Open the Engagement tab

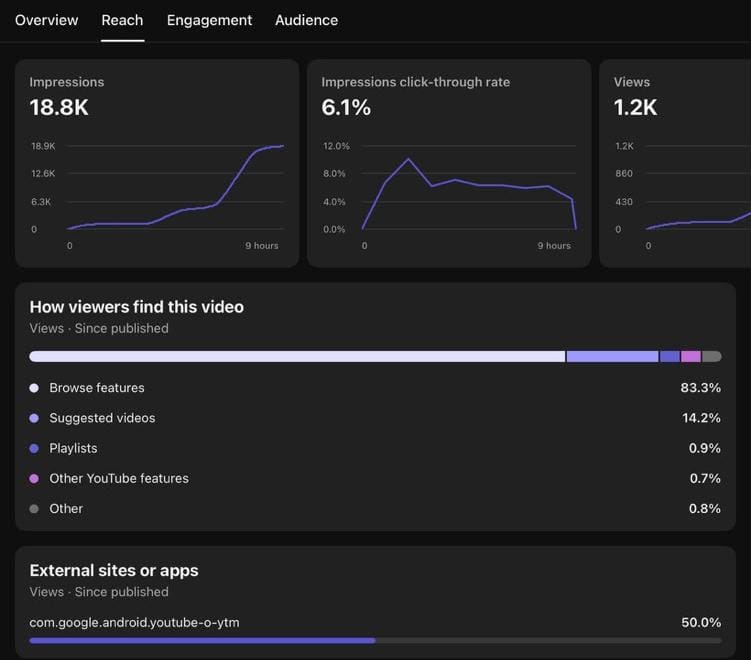[209, 20]
